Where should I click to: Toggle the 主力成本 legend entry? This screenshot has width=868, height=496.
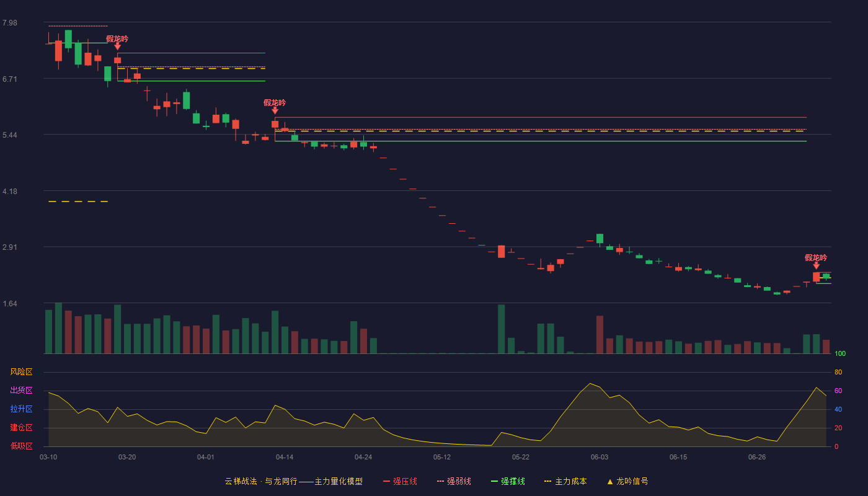[x=565, y=481]
